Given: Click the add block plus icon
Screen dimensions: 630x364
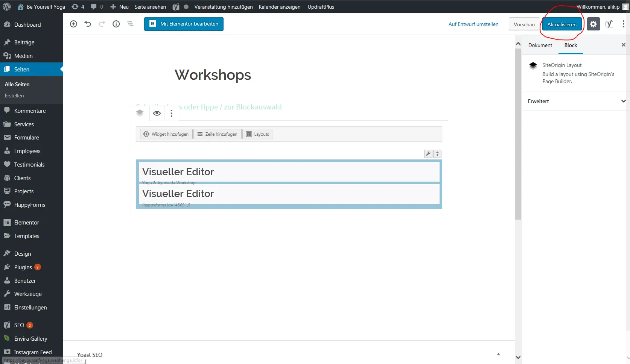Looking at the screenshot, I should click(x=73, y=24).
